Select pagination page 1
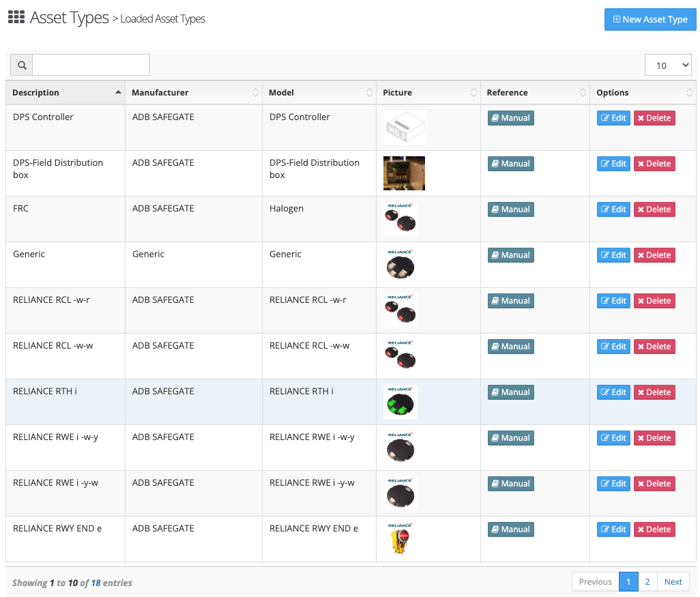 pyautogui.click(x=628, y=582)
